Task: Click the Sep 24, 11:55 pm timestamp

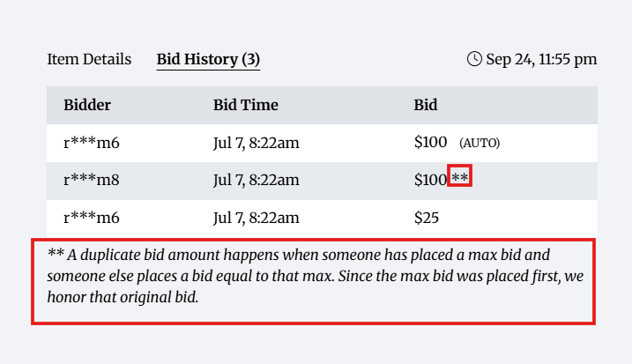Action: 541,60
